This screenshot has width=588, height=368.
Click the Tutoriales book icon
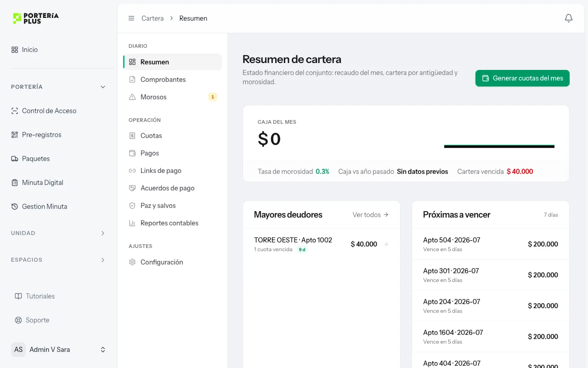18,296
